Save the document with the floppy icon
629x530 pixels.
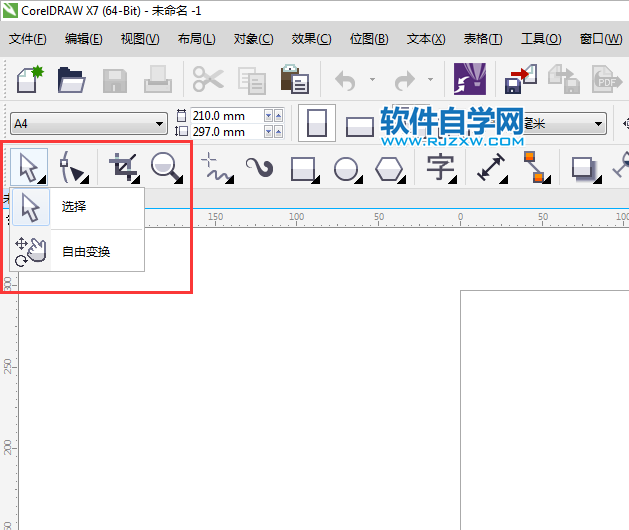coord(115,81)
